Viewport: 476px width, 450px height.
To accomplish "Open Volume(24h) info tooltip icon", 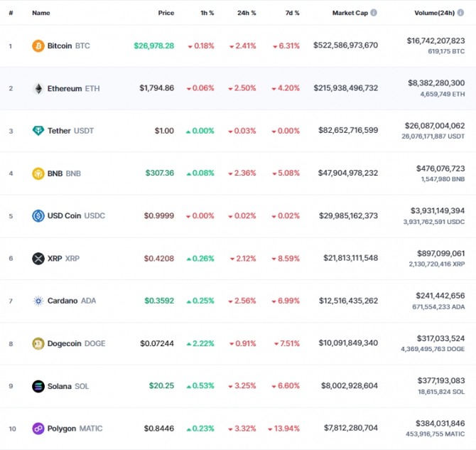I will click(460, 13).
